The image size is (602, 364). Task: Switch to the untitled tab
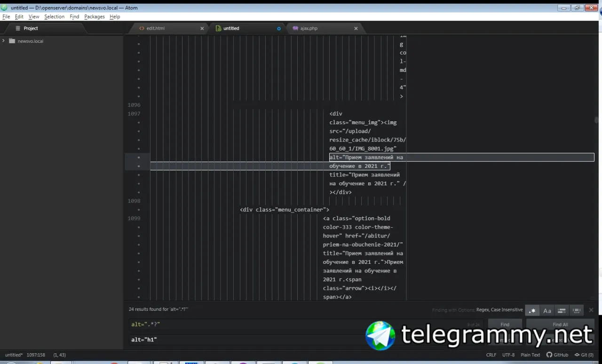pyautogui.click(x=247, y=28)
